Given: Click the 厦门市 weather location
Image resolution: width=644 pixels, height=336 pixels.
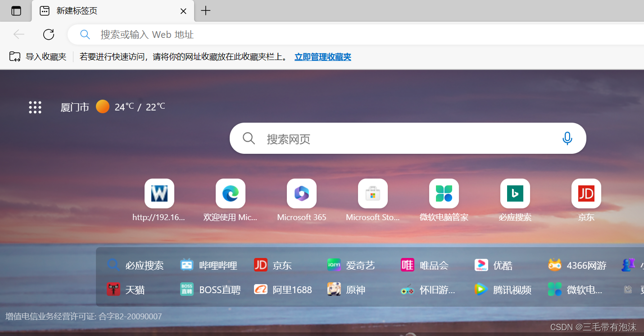Looking at the screenshot, I should click(75, 107).
